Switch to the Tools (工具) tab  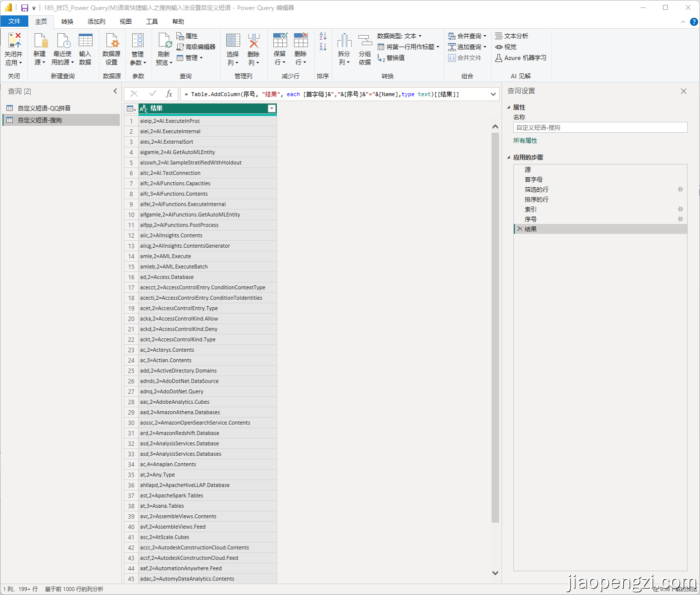coord(152,22)
